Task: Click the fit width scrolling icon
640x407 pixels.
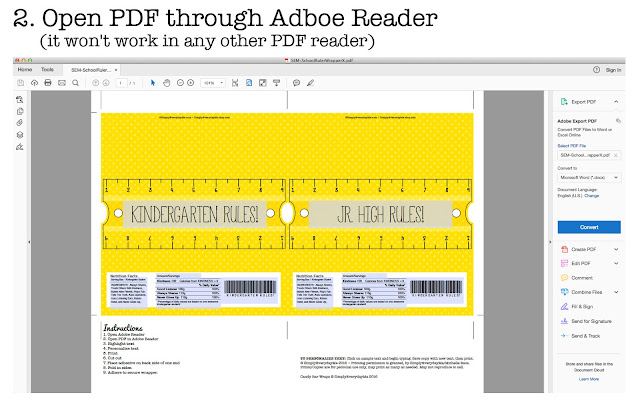Action: pos(235,83)
